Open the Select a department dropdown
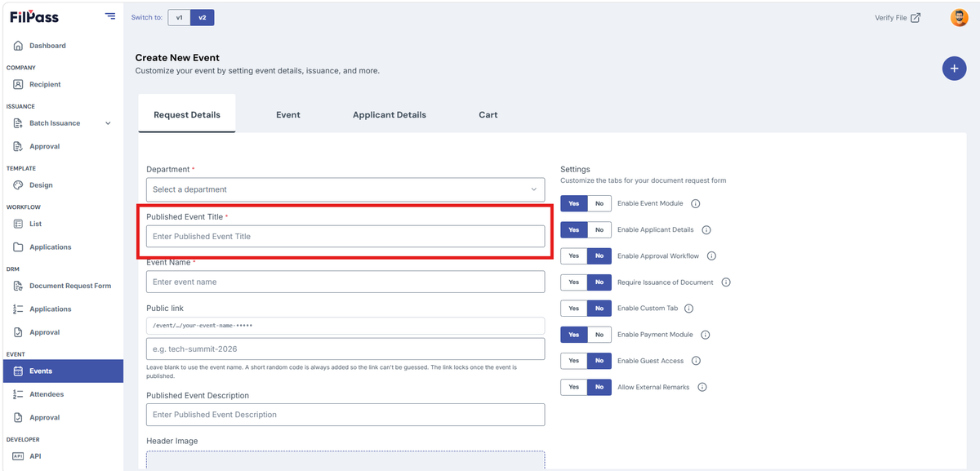This screenshot has width=980, height=471. (x=345, y=189)
